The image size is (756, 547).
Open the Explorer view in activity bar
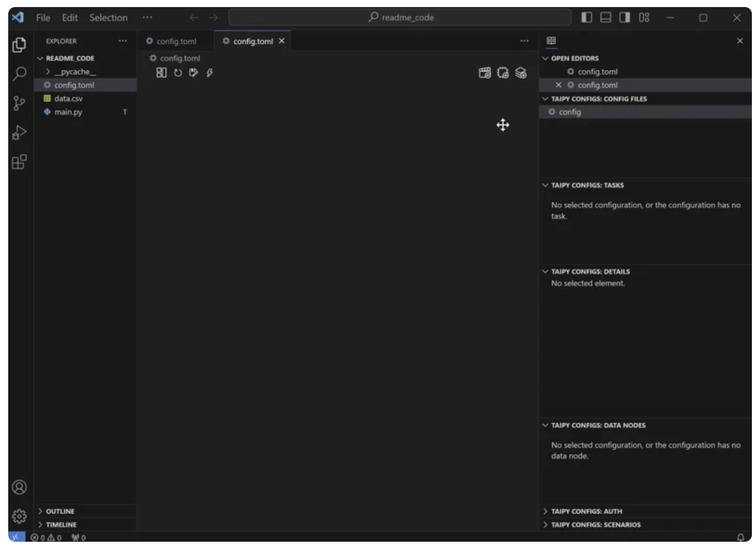coord(20,45)
